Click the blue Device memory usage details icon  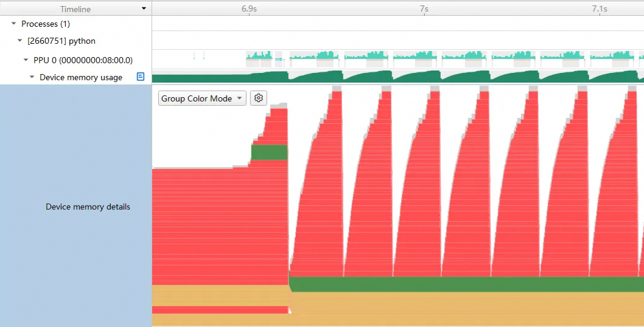point(141,77)
